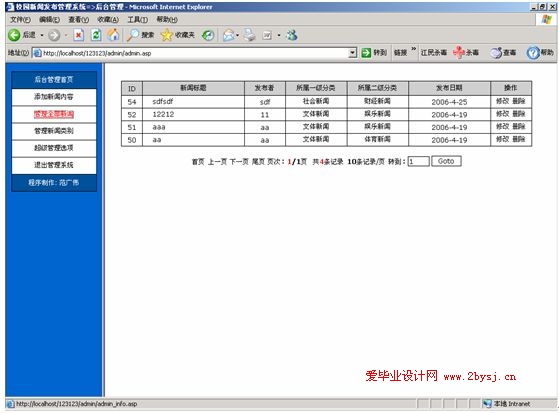Click the Goto button

[446, 161]
